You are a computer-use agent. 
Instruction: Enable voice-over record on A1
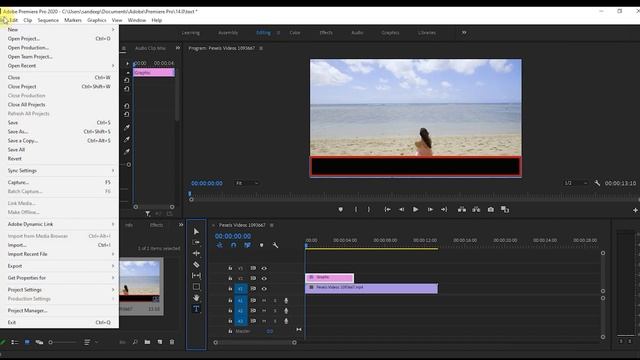point(286,300)
